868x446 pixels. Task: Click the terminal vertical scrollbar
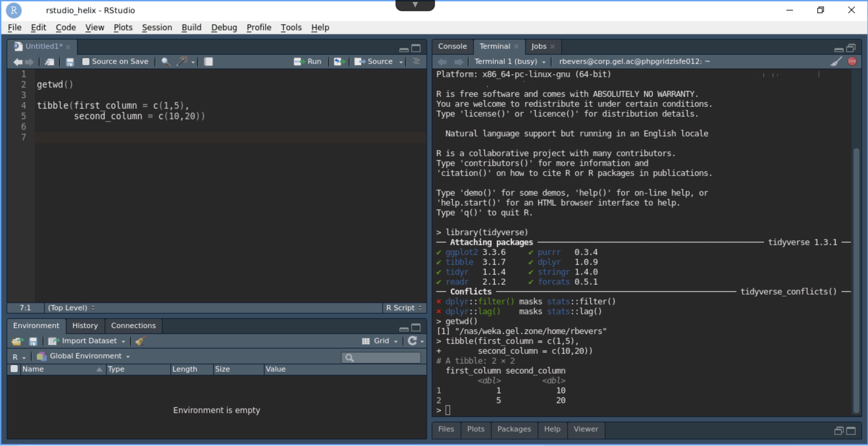(x=856, y=280)
